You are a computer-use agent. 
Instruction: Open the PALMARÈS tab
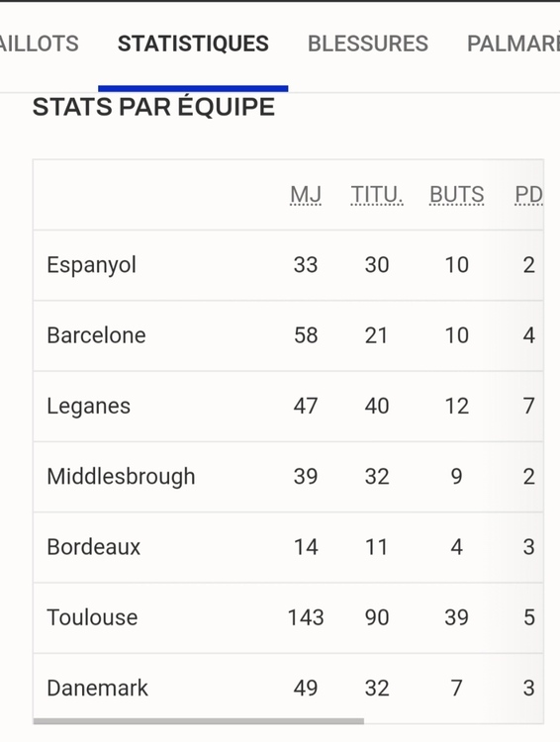pyautogui.click(x=513, y=44)
